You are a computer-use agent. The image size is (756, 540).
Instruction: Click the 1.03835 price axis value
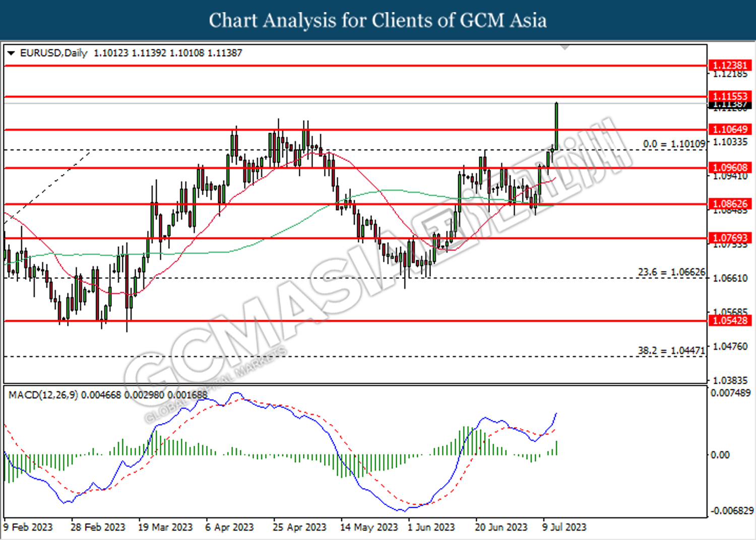click(730, 381)
